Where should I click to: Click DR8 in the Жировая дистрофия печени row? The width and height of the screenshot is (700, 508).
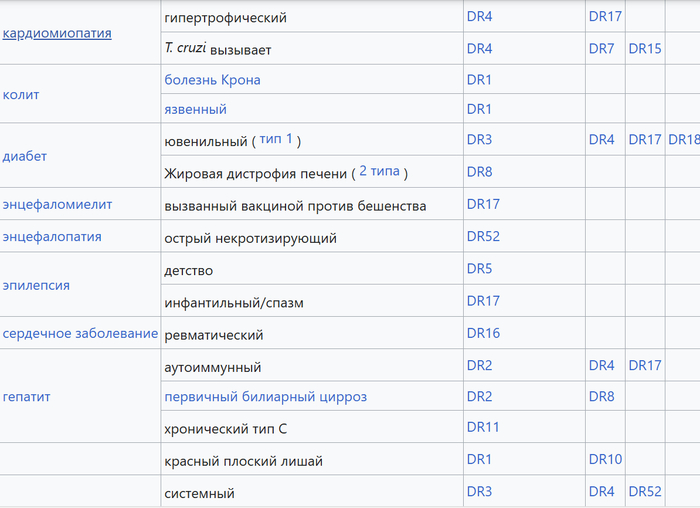click(x=479, y=172)
